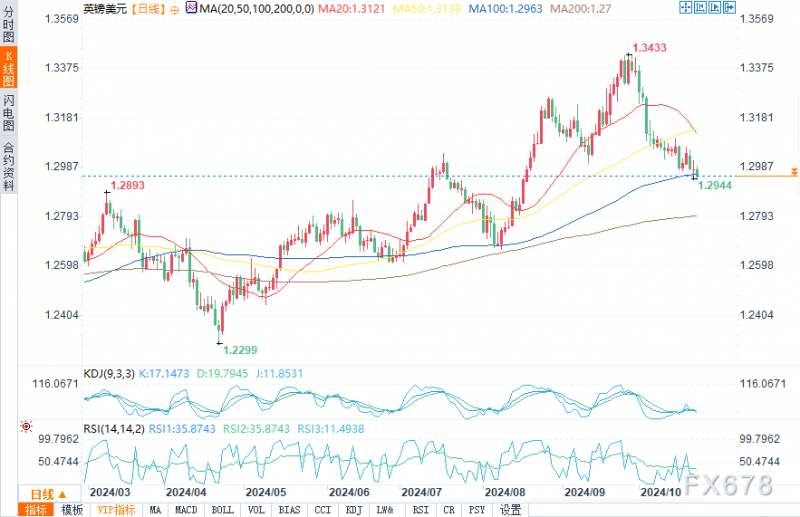
Task: Click the crosshair cursor icon at top right
Action: pos(685,8)
